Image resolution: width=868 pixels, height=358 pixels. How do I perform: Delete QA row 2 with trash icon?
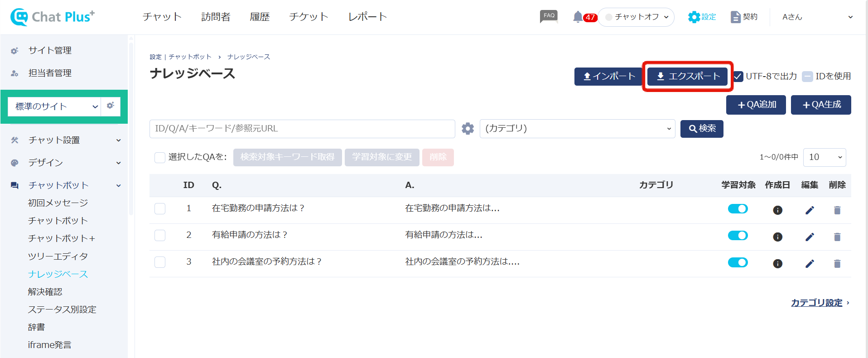pos(837,237)
